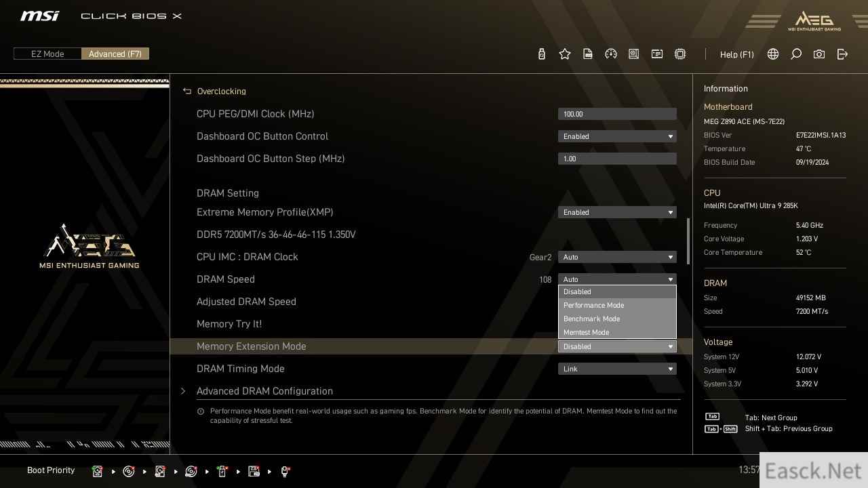The width and height of the screenshot is (868, 488).
Task: Click the CPU chip toolbar icon
Action: click(x=680, y=54)
